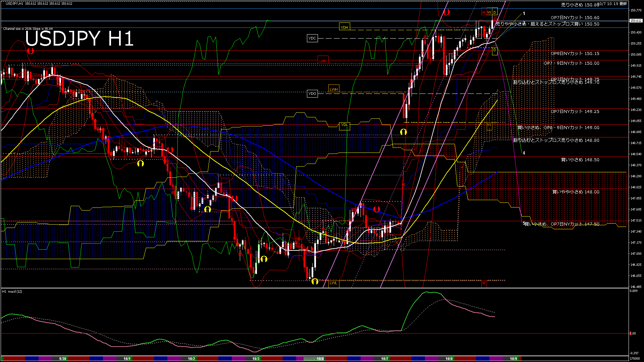644x362 pixels.
Task: Click the YDH level label box
Action: tap(344, 27)
